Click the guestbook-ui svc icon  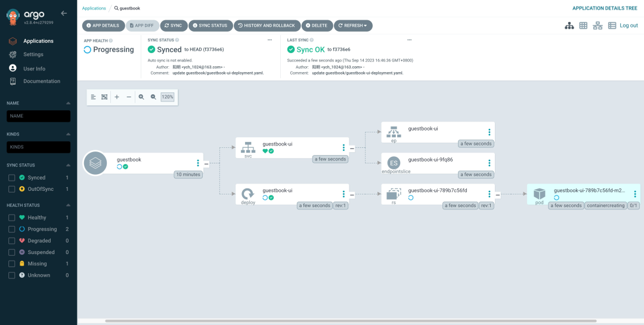248,147
